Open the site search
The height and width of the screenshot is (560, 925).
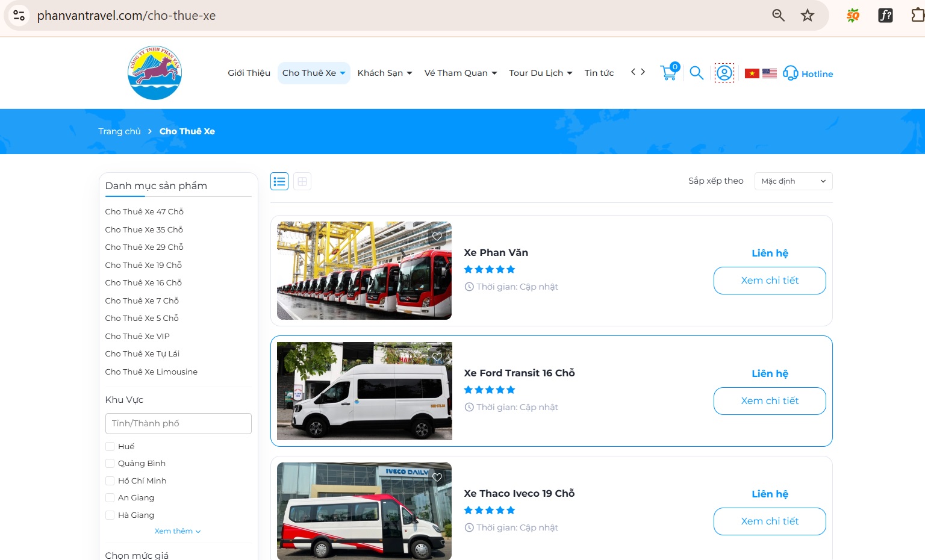pos(696,73)
